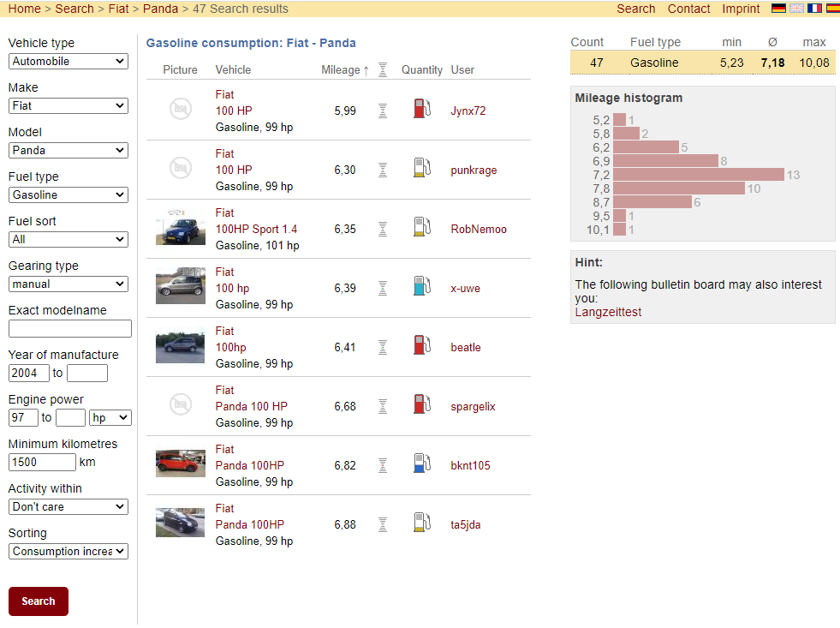Open the Activity within dropdown
This screenshot has height=628, width=840.
click(x=68, y=506)
